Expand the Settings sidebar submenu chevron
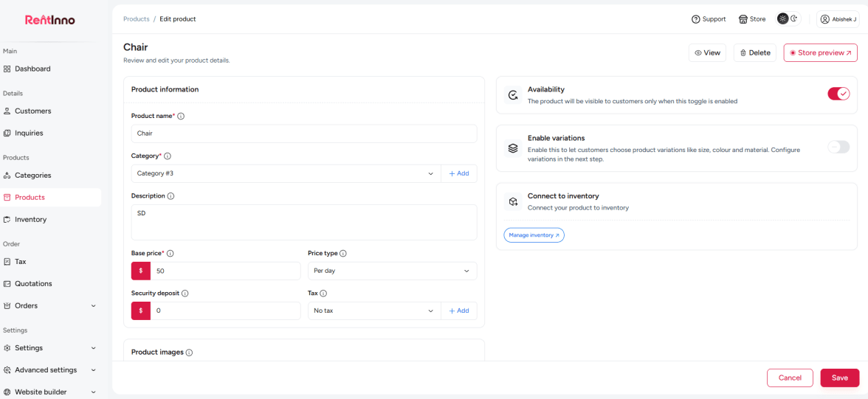This screenshot has height=399, width=868. (x=94, y=348)
